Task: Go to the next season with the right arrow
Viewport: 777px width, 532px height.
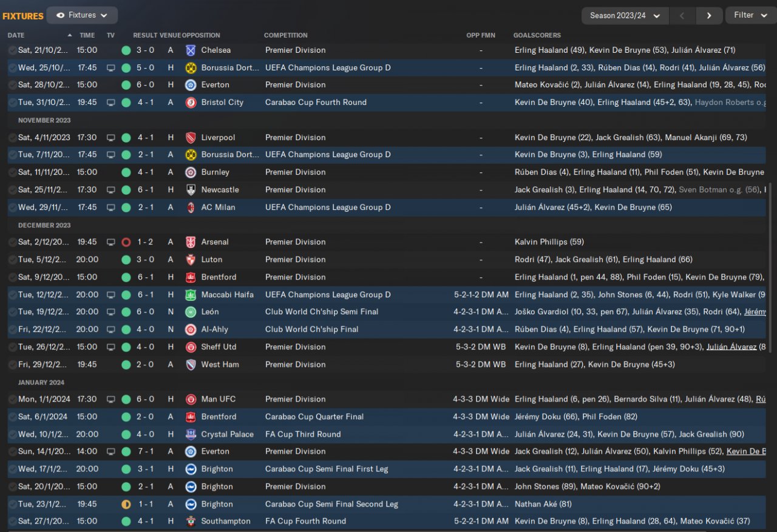Action: (x=709, y=16)
